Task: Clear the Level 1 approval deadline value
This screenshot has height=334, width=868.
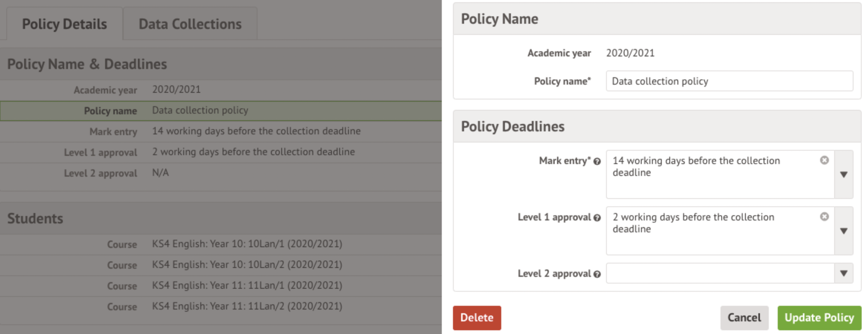Action: pos(824,217)
